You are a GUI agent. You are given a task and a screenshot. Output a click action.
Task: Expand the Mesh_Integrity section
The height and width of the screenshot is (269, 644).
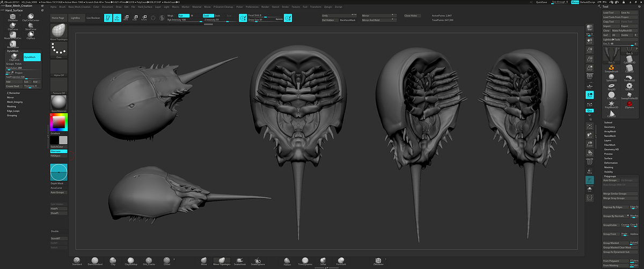[15, 102]
